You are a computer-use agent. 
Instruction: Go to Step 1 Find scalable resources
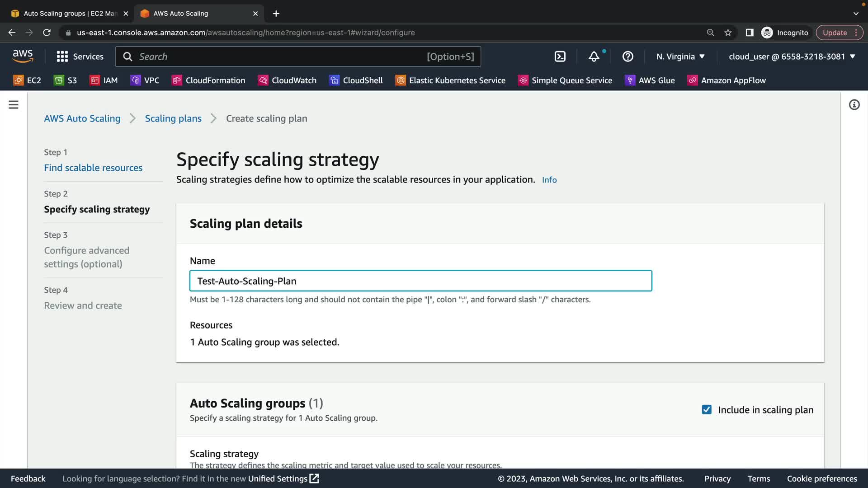pos(93,168)
